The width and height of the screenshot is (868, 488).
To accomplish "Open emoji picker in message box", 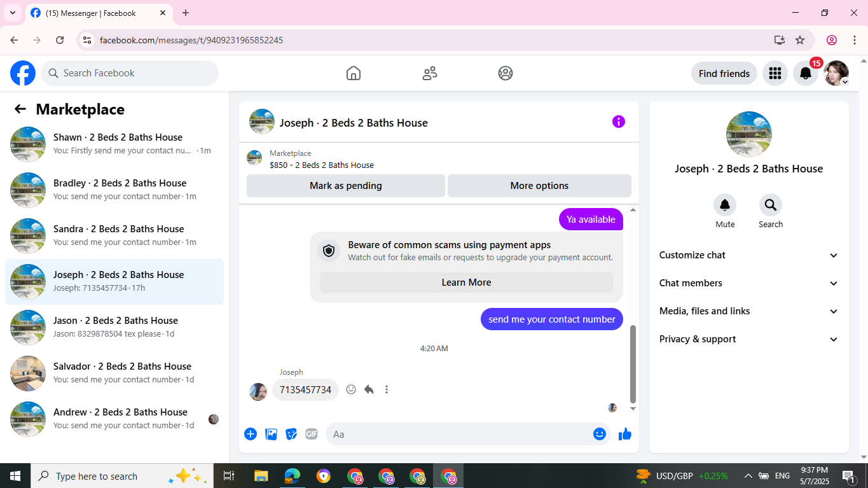I will (x=600, y=434).
